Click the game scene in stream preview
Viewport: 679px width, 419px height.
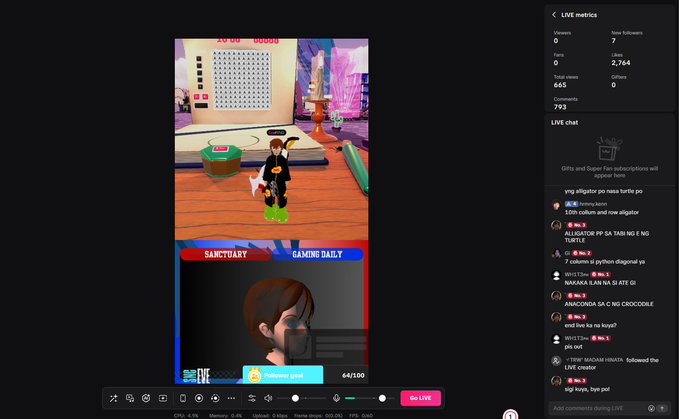pyautogui.click(x=272, y=139)
